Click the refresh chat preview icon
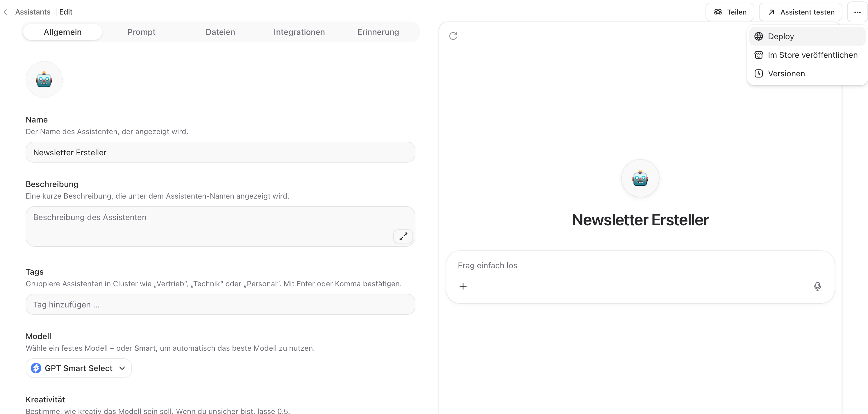Image resolution: width=868 pixels, height=414 pixels. point(453,36)
